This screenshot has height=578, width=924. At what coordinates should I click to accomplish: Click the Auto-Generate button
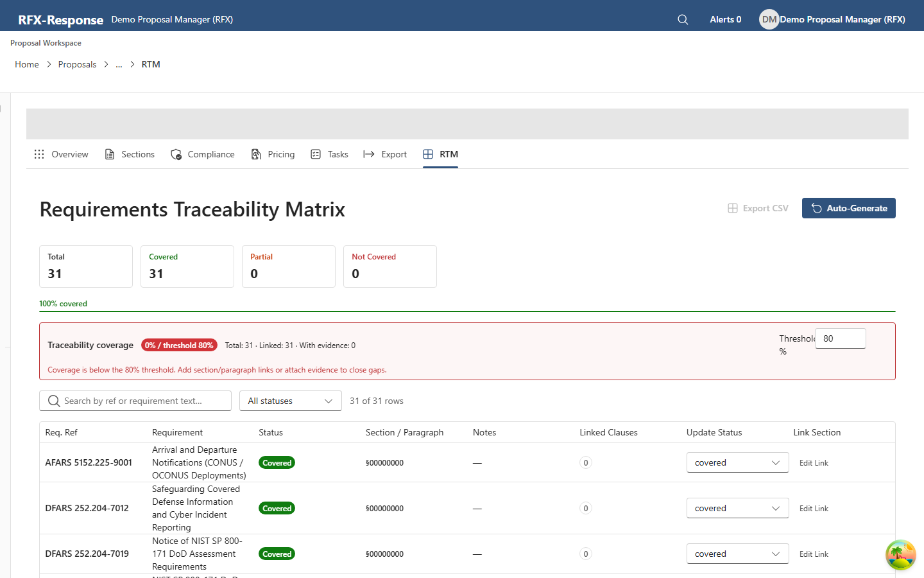[849, 208]
